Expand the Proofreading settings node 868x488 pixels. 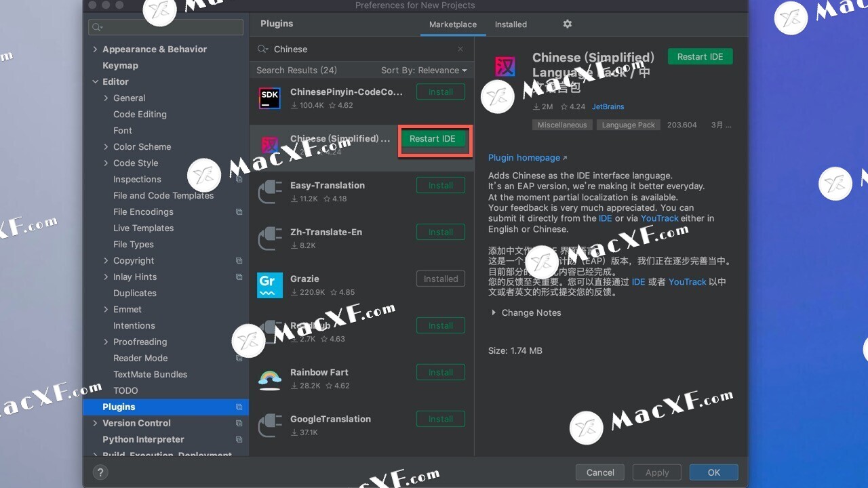point(106,342)
